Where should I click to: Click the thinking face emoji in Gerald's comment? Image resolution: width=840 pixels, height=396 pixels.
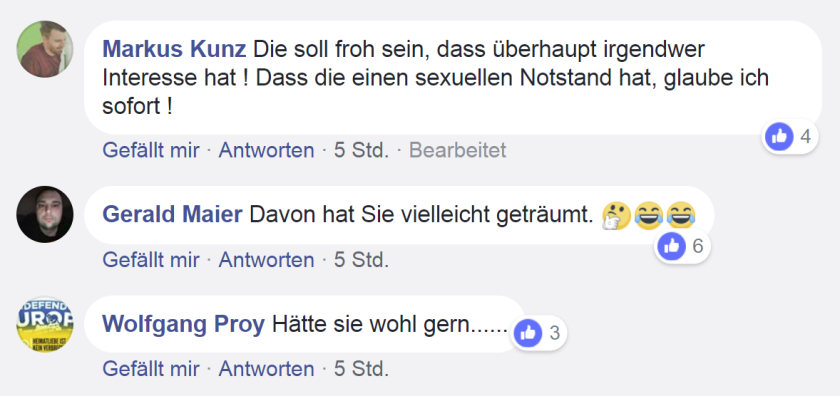click(x=616, y=216)
